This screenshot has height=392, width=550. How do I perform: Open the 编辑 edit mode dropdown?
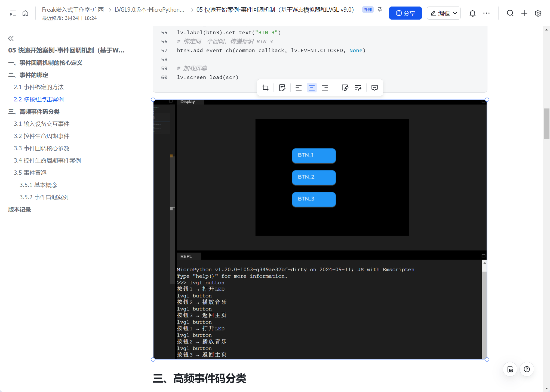pyautogui.click(x=444, y=13)
